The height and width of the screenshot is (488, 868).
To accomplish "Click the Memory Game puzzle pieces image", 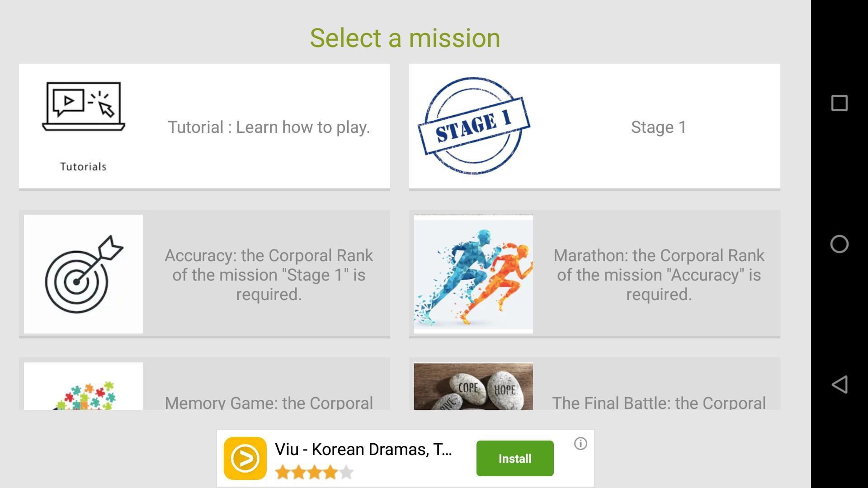I will pyautogui.click(x=83, y=388).
